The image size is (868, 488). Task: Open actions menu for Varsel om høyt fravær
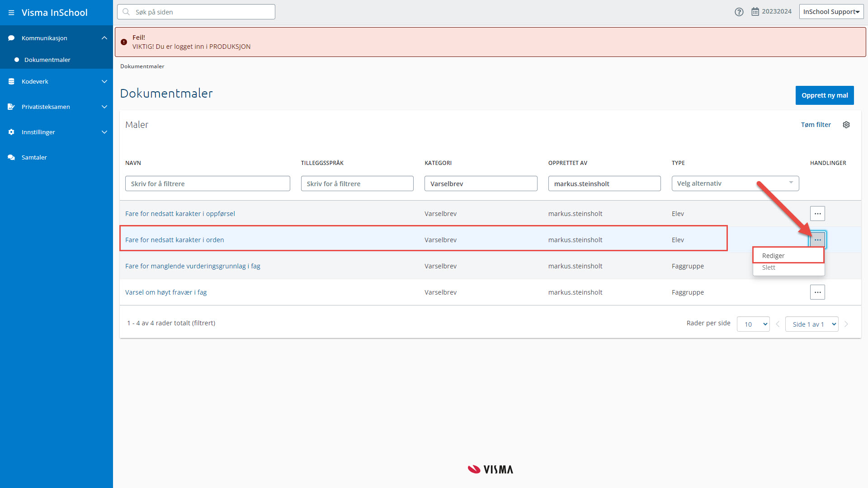pyautogui.click(x=817, y=292)
